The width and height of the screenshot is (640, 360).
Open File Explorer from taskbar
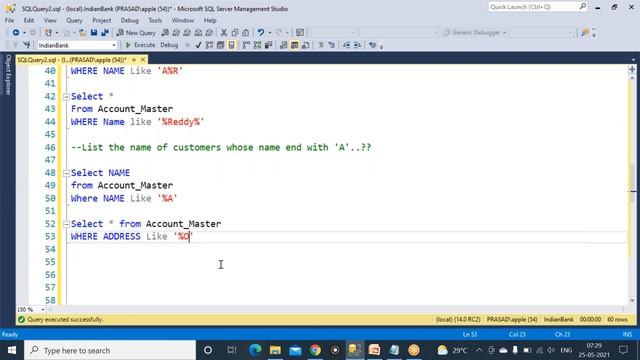275,350
